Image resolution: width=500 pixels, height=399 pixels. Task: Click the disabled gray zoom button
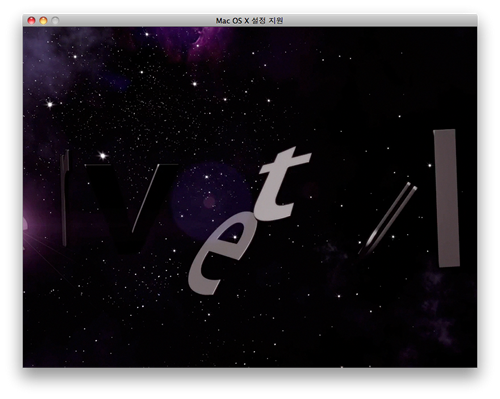[x=55, y=21]
